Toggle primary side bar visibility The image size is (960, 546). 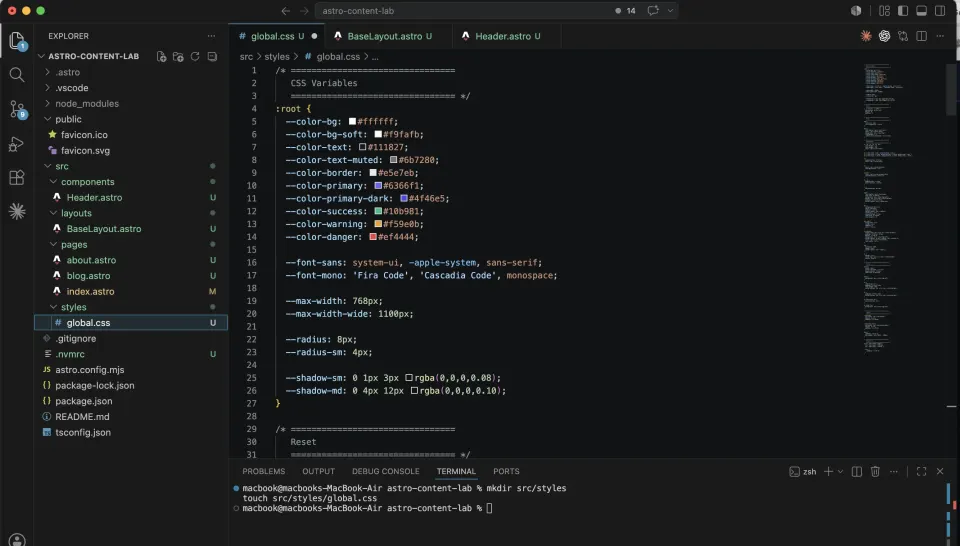[x=903, y=10]
